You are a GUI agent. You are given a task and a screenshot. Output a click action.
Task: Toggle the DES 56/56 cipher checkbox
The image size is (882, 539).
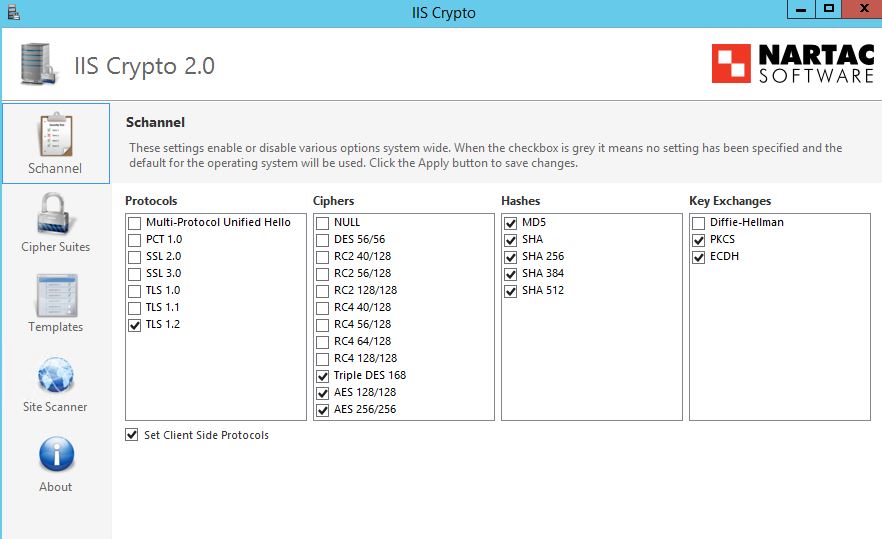(322, 240)
